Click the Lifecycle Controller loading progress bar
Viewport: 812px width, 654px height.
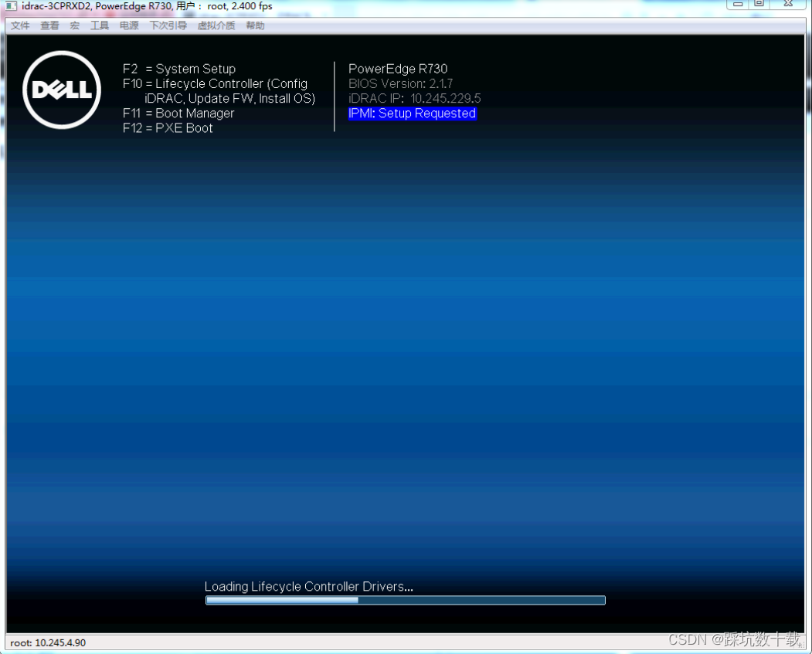[406, 600]
